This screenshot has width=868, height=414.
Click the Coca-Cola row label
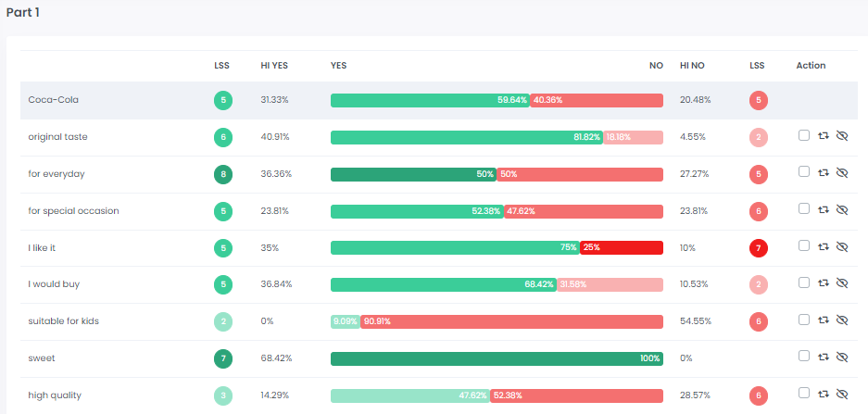pyautogui.click(x=54, y=100)
